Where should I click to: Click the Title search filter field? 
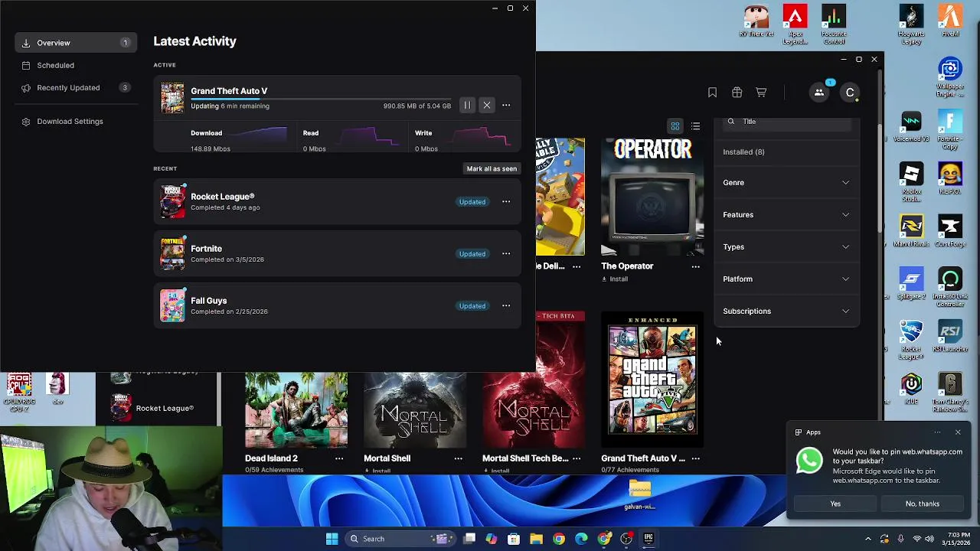787,122
